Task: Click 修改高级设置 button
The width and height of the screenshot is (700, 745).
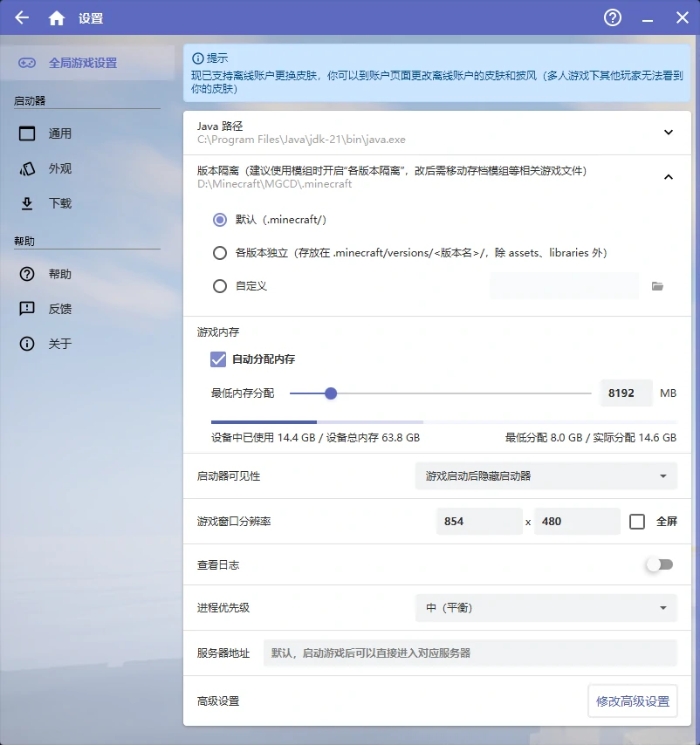Action: tap(632, 701)
